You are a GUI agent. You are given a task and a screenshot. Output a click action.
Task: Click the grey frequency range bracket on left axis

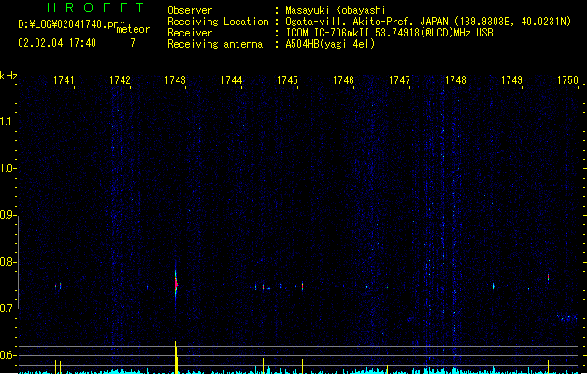(19, 262)
